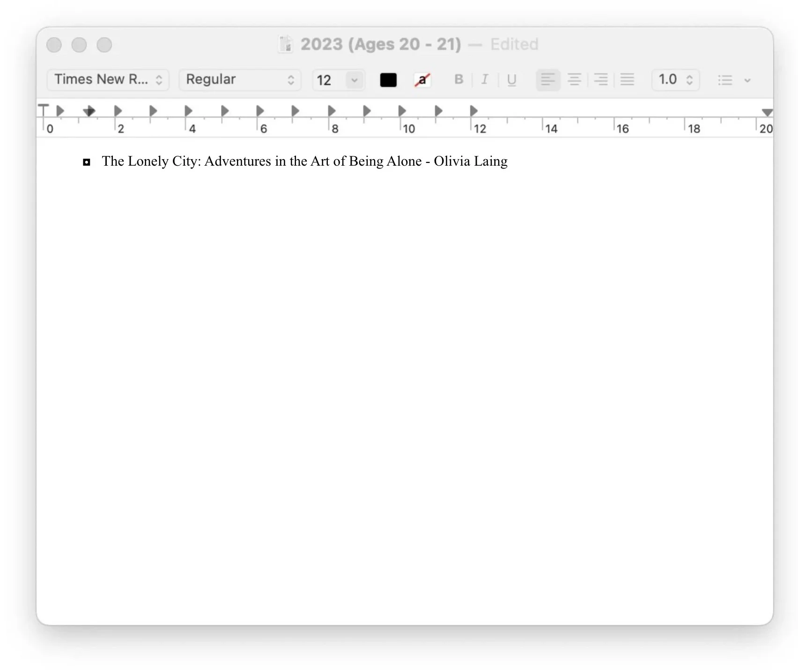Expand the list style dropdown chevron
This screenshot has height=672, width=798.
click(x=747, y=80)
